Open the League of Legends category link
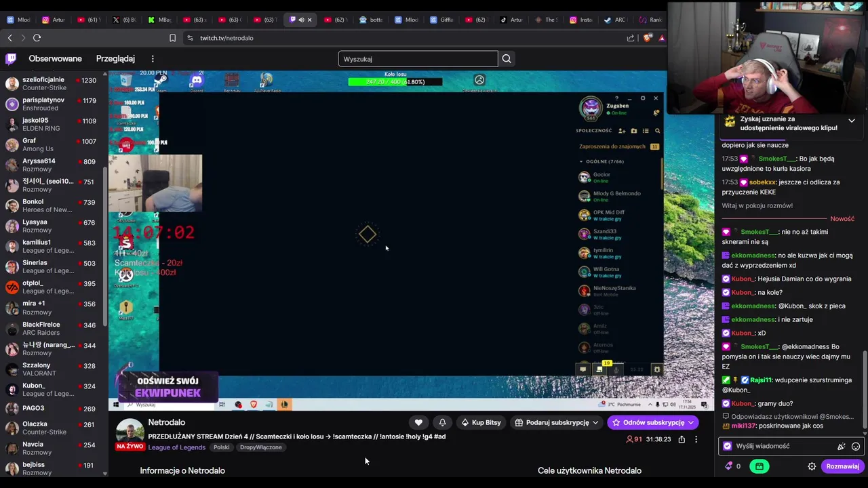 (x=176, y=447)
